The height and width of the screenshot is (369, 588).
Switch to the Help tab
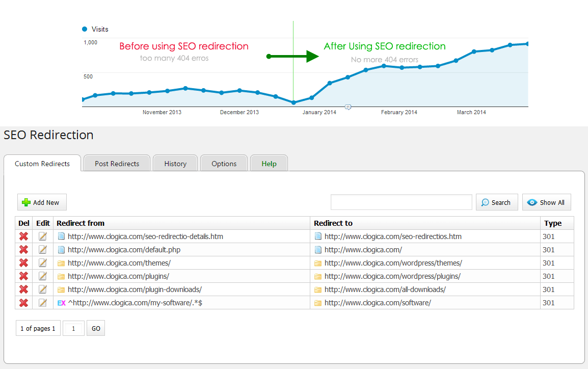[269, 163]
